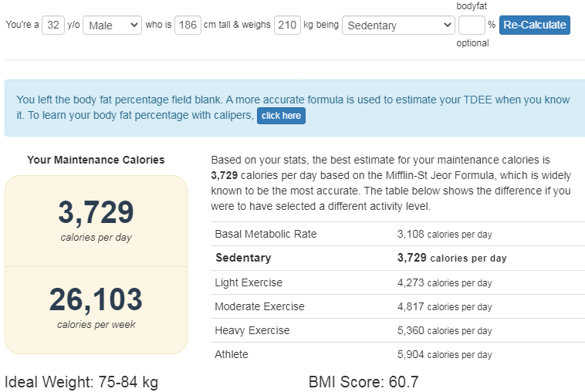Click the Heavy Exercise row

coord(397,330)
